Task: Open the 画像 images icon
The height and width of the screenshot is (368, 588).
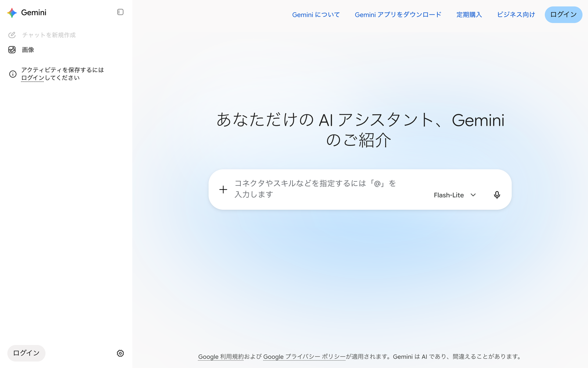Action: 12,50
